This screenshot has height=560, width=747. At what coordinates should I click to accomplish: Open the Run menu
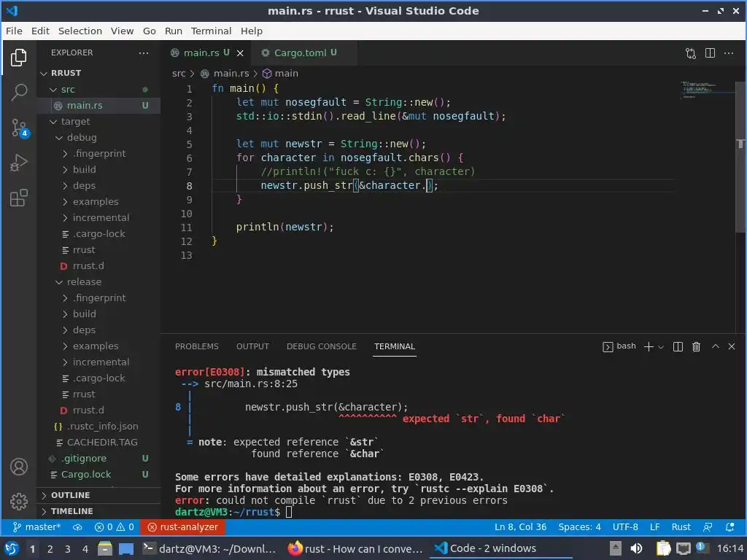click(174, 31)
